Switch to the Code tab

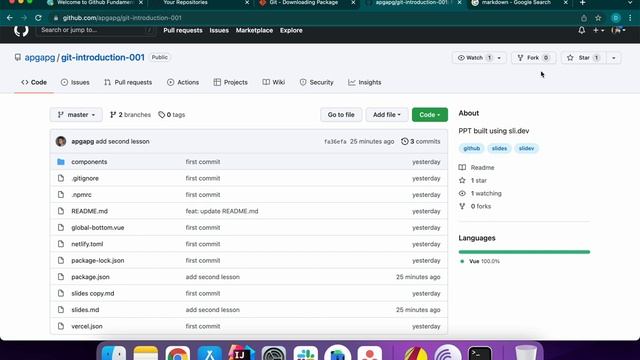(34, 82)
